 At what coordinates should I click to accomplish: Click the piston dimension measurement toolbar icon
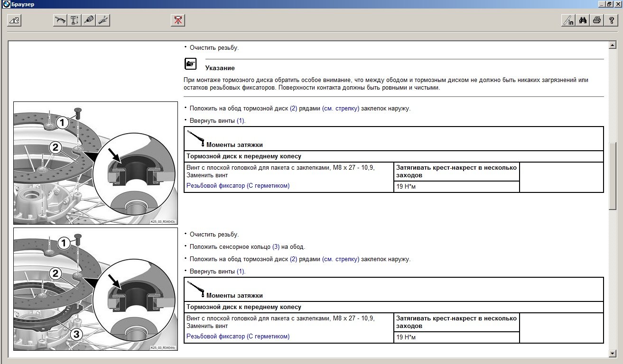pos(74,20)
